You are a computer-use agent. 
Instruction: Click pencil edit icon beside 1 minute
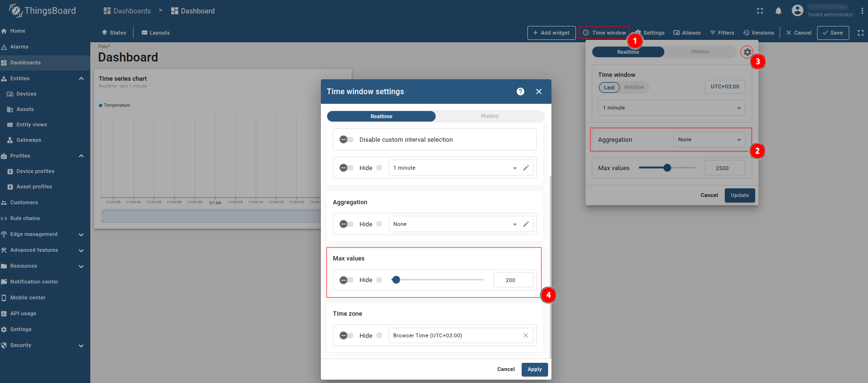[526, 168]
